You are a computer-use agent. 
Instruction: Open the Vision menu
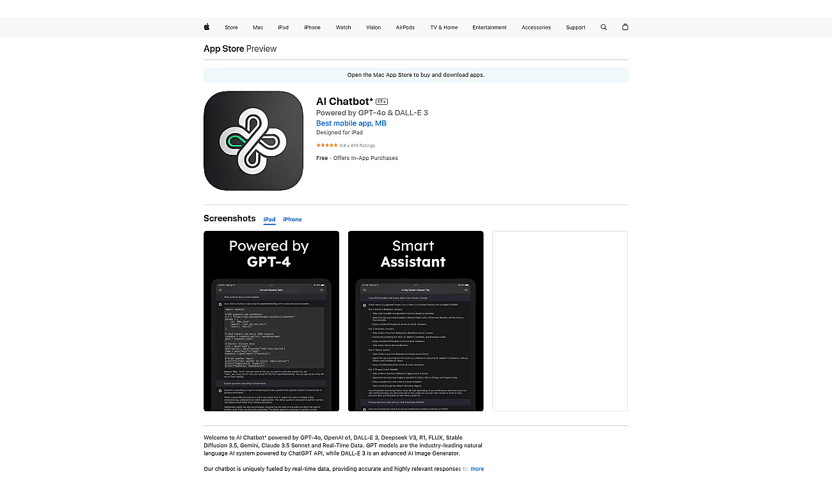coord(374,28)
